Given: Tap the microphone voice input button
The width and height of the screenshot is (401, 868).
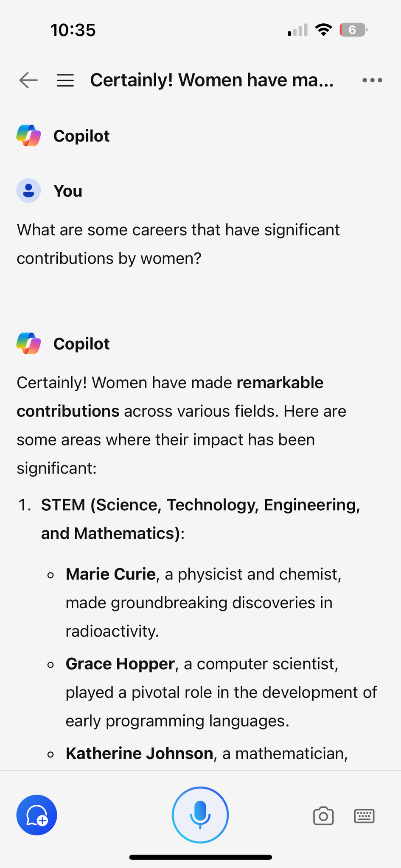Looking at the screenshot, I should (x=200, y=815).
